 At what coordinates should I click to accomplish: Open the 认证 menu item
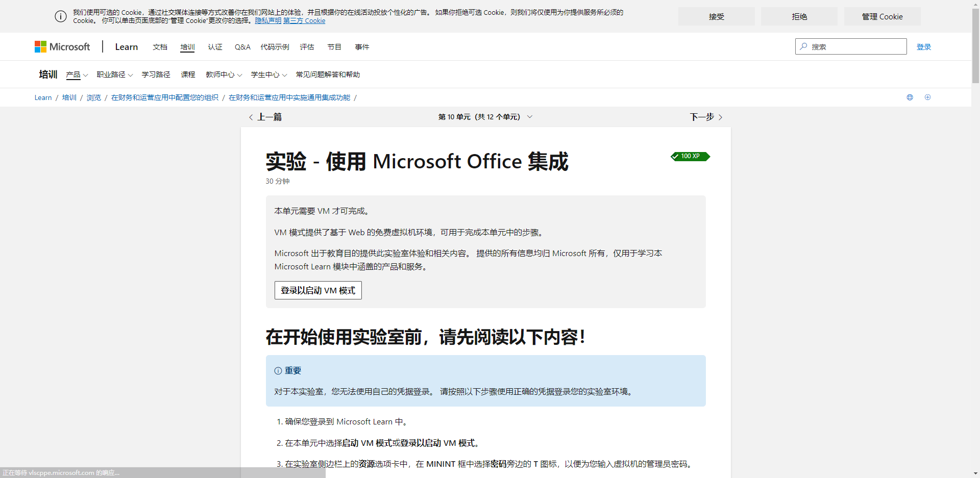coord(215,47)
